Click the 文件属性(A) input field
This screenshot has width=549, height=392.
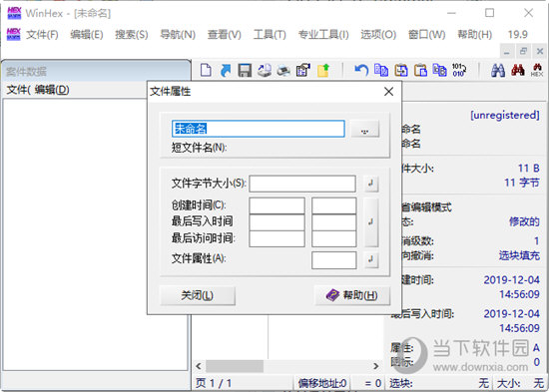pos(334,260)
